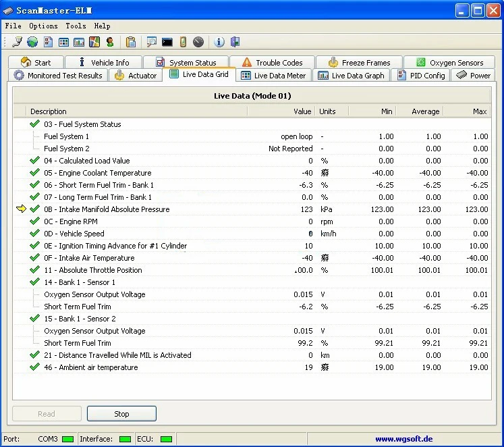Click the round gauge icon in toolbar

click(198, 42)
